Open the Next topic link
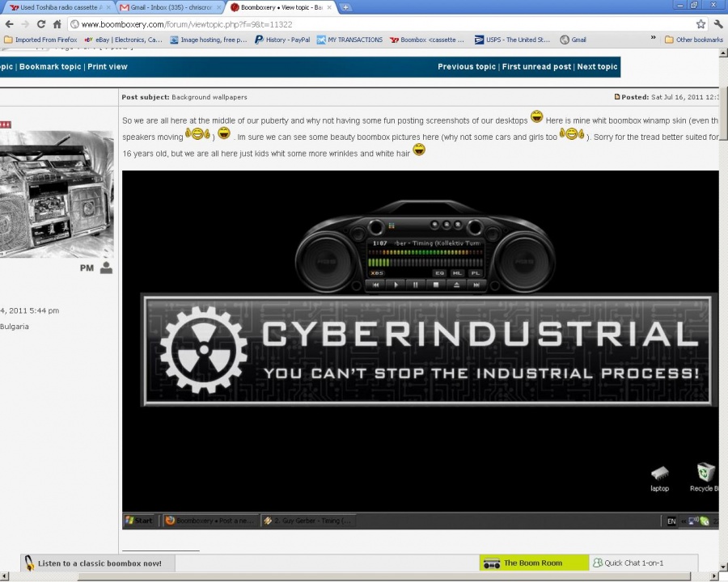The height and width of the screenshot is (582, 728). (x=597, y=66)
